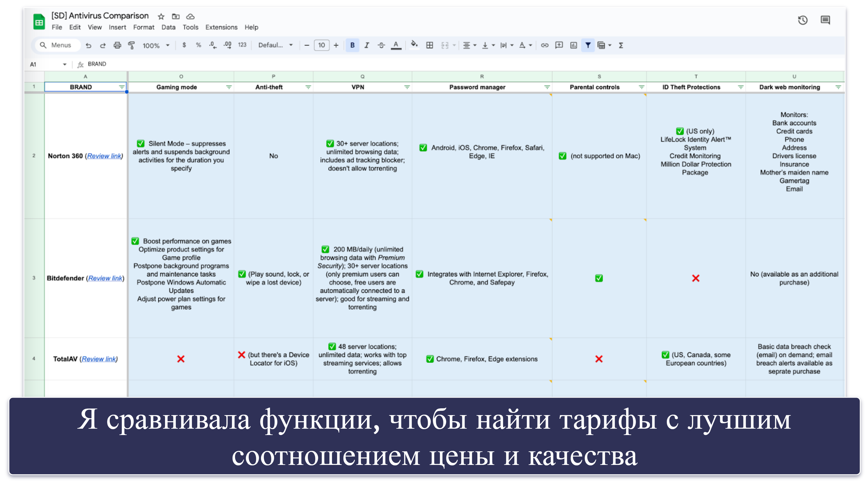Open the Insert menu

click(x=117, y=27)
